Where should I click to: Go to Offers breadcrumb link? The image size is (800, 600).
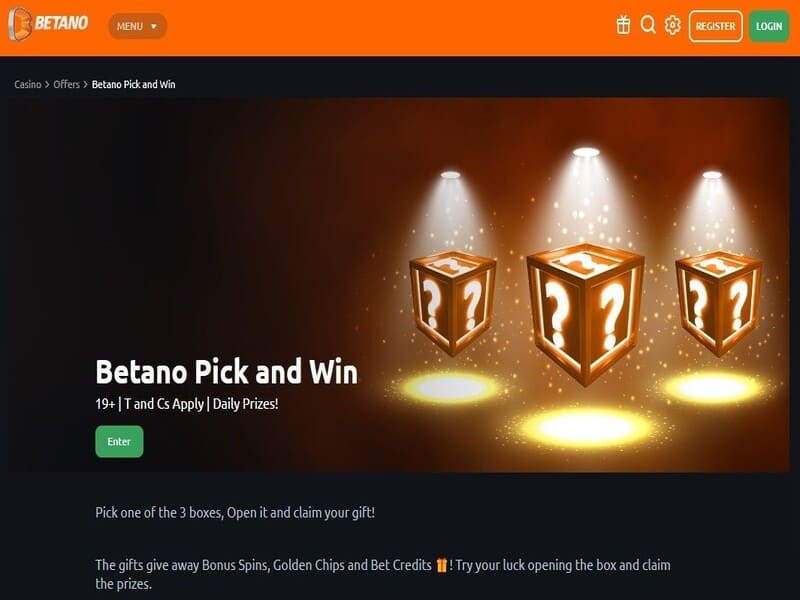tap(66, 84)
